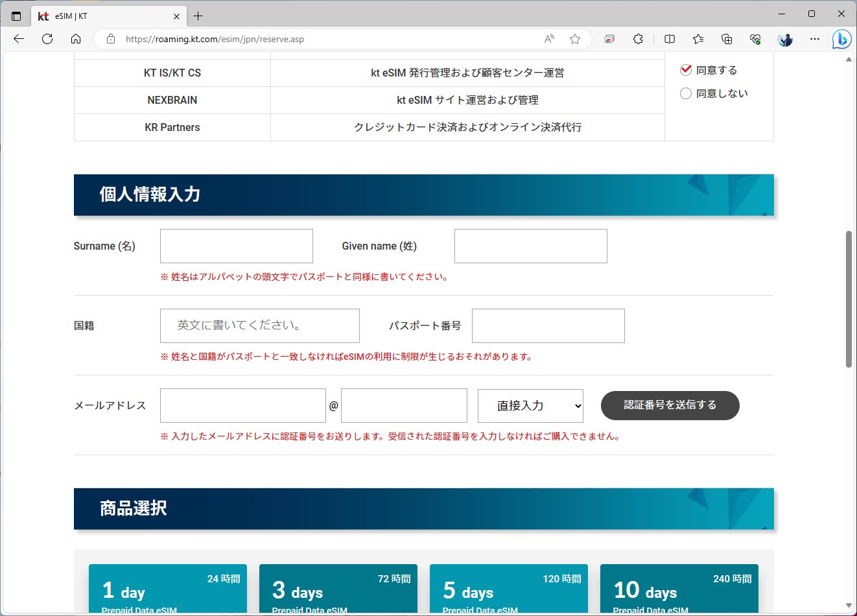Open the Favorites star list
The width and height of the screenshot is (857, 616).
pos(698,39)
